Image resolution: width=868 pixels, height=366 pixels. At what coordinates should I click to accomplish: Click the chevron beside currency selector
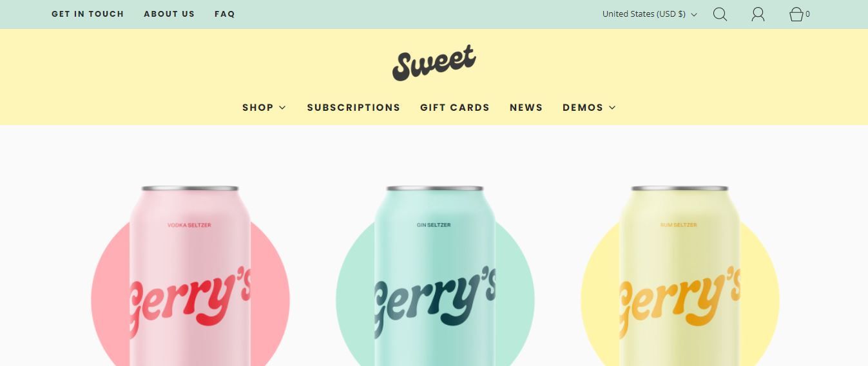pyautogui.click(x=694, y=15)
